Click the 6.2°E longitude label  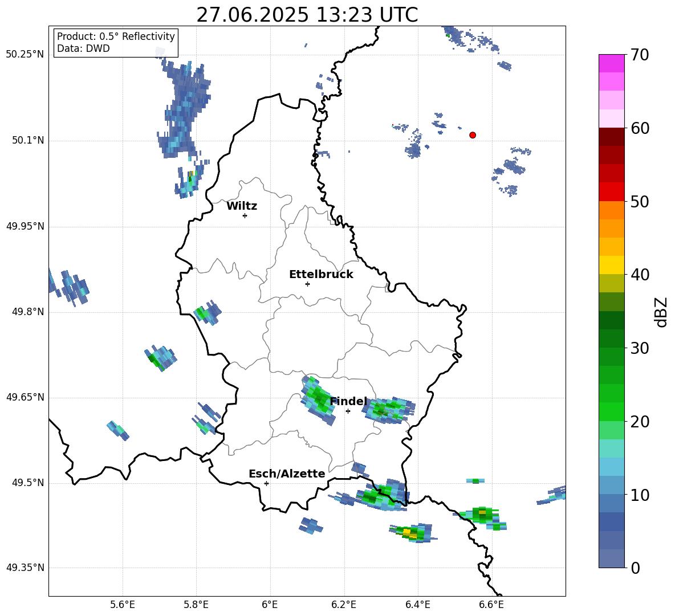[x=344, y=605]
